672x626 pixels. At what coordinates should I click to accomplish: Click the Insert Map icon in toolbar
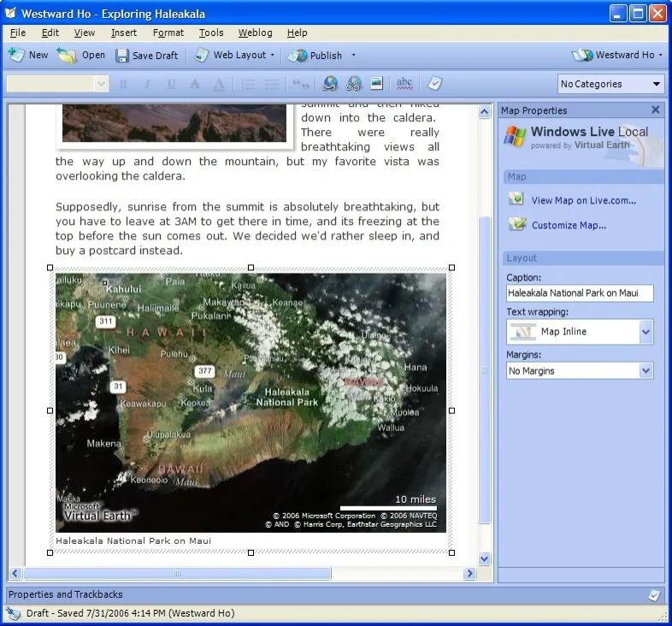click(353, 84)
